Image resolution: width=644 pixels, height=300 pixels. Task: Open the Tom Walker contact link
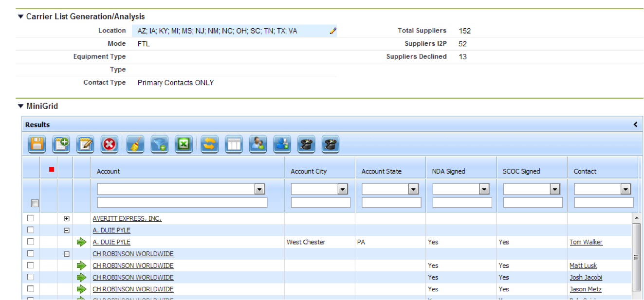tap(586, 242)
